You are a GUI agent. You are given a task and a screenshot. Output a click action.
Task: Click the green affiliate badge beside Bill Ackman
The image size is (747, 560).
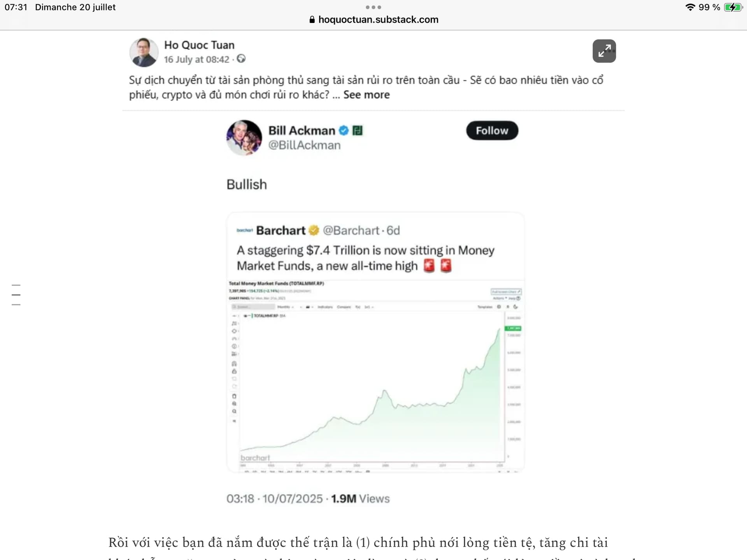coord(357,131)
